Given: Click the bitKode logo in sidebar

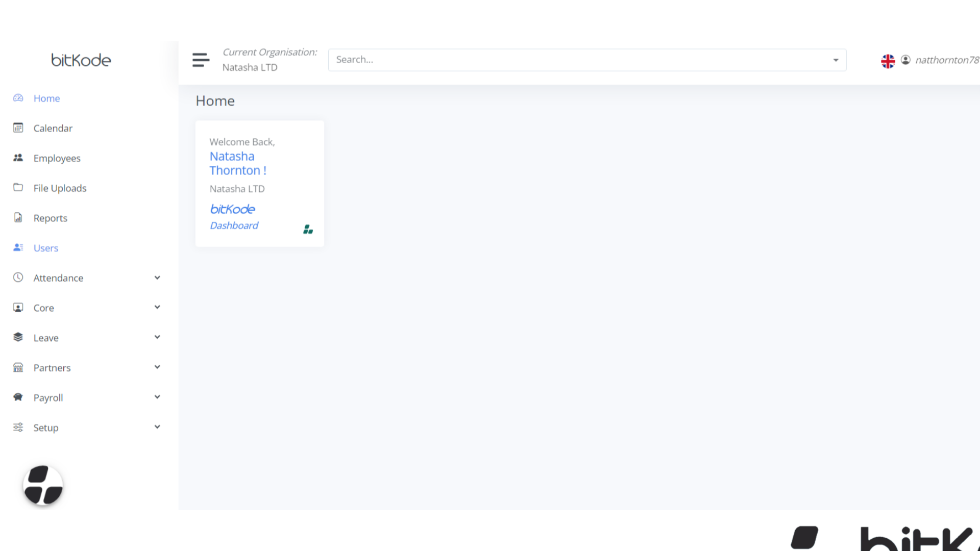Looking at the screenshot, I should 81,60.
